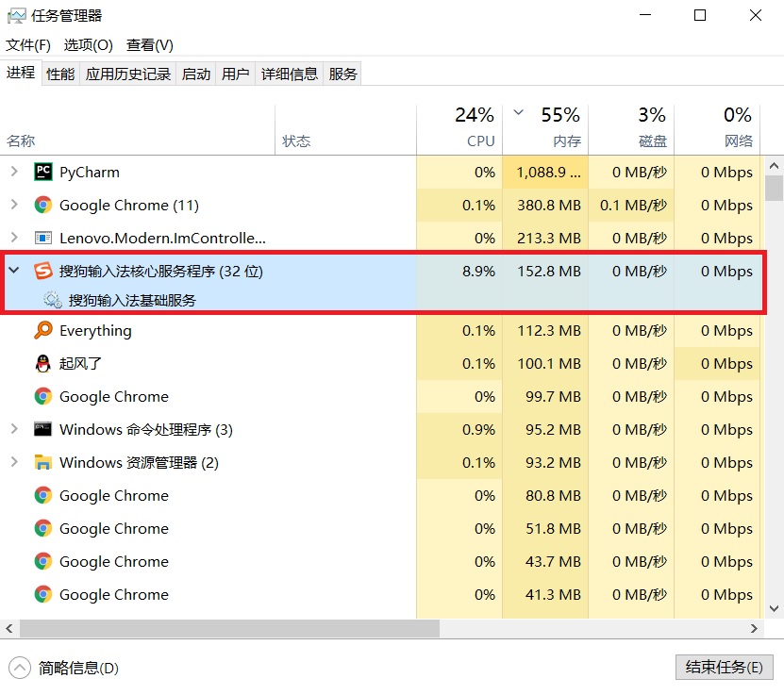Click Chrome icon in the 51.8 MB row
This screenshot has height=695, width=784.
point(43,528)
